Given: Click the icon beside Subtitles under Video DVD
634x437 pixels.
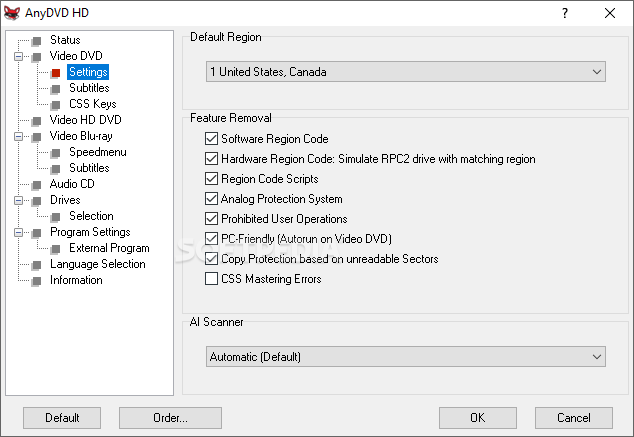Looking at the screenshot, I should tap(56, 89).
